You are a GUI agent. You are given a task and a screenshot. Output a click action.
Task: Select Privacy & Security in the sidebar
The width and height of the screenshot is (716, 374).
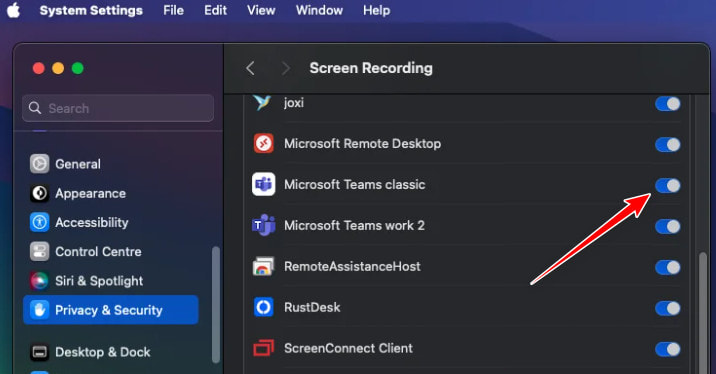point(111,310)
